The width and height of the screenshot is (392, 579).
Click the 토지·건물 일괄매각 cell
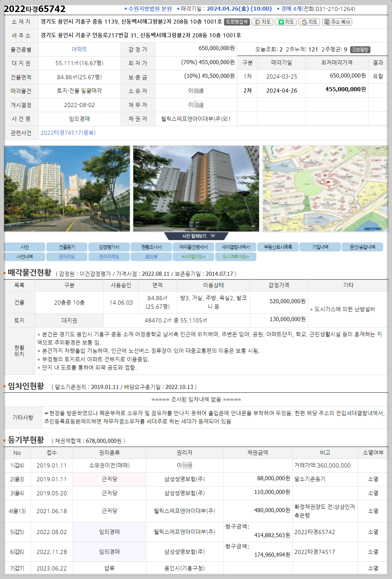(x=79, y=91)
